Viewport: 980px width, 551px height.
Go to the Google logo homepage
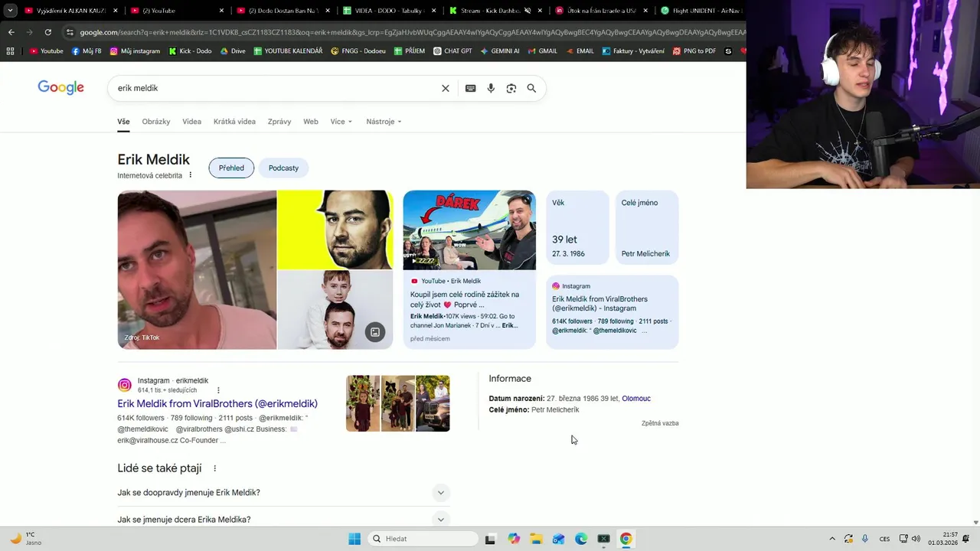pos(61,88)
